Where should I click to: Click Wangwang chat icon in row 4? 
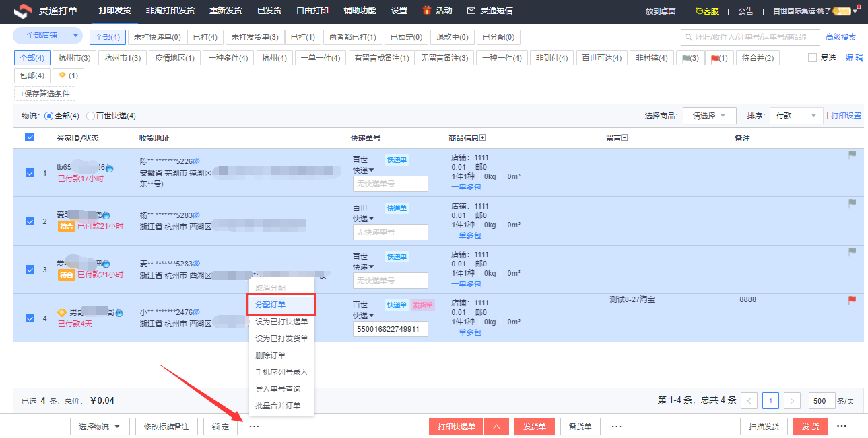tap(119, 313)
